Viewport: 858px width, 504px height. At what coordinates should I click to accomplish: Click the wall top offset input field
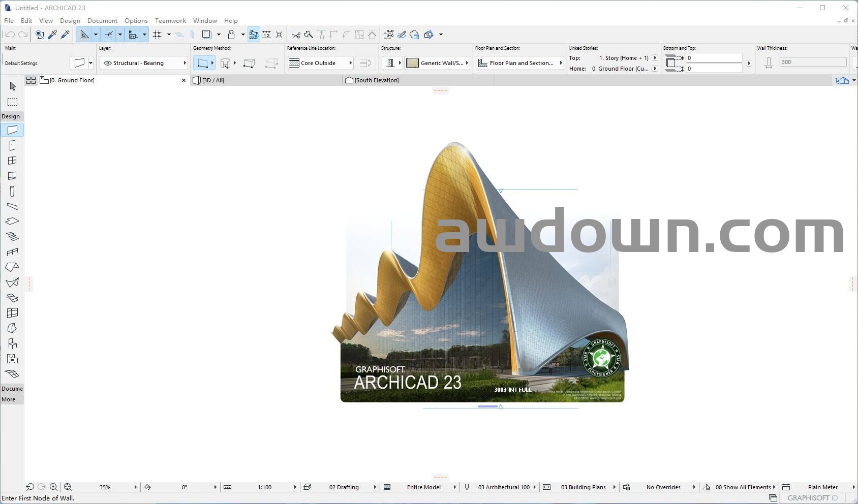714,58
